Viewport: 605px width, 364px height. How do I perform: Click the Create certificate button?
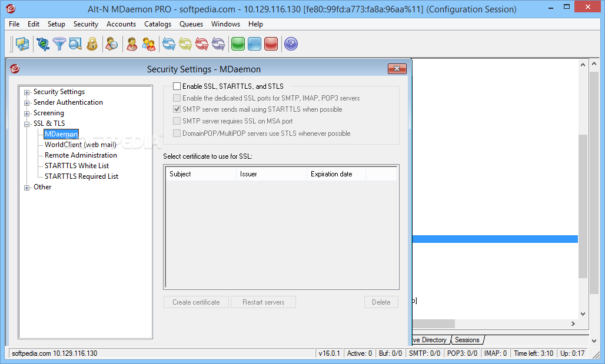click(x=196, y=302)
